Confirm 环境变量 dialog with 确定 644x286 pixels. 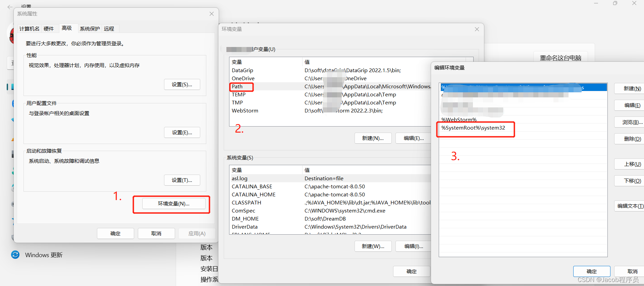[412, 272]
